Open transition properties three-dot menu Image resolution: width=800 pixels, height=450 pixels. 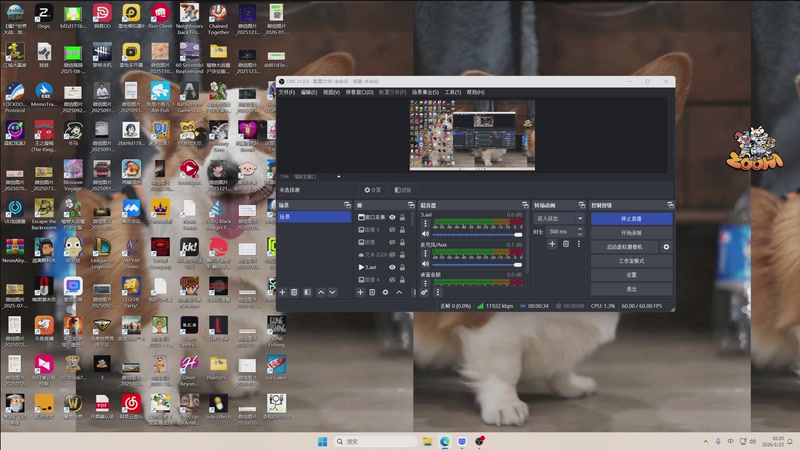579,244
